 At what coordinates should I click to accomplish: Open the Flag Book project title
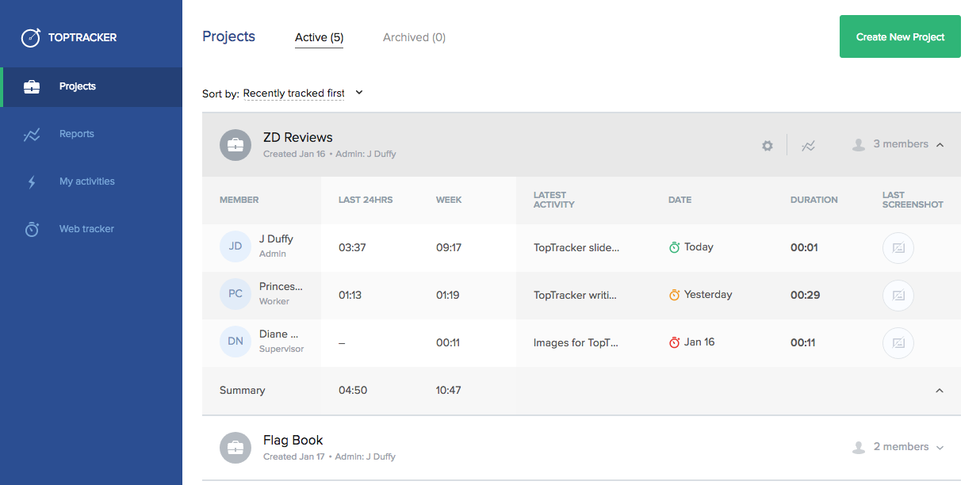point(293,441)
